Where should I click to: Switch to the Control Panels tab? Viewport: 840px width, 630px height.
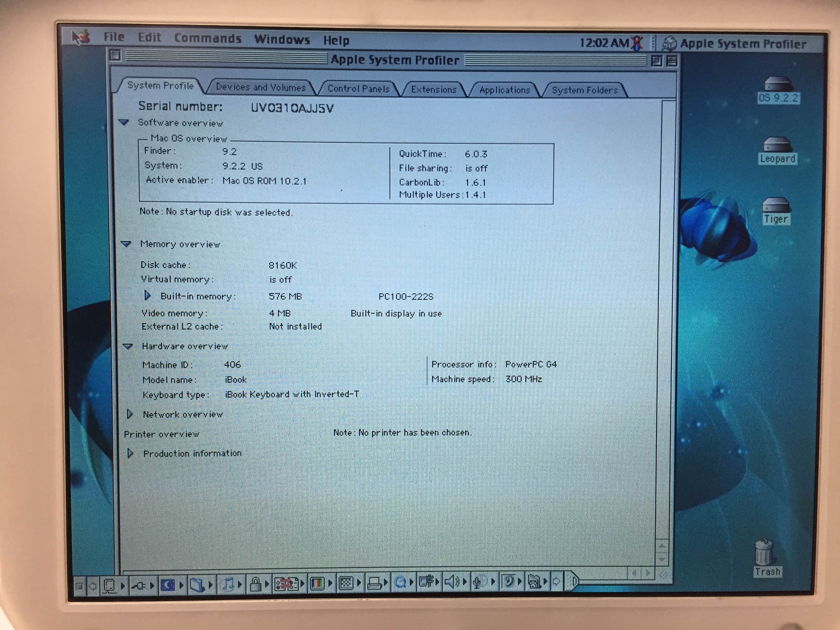click(x=358, y=89)
